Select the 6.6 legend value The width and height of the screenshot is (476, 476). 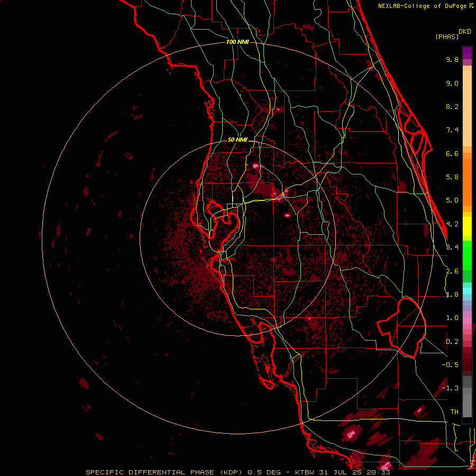click(x=452, y=153)
